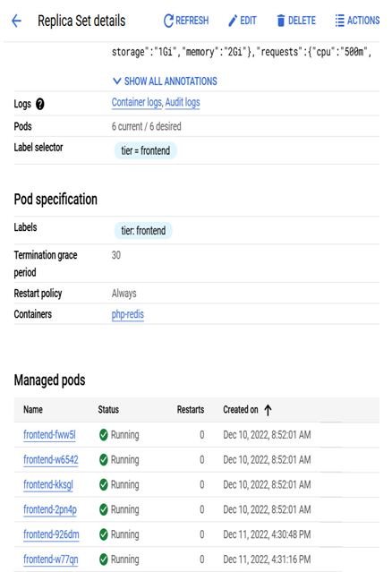Click the creation time Dec 11, 2022, 4:30:48 PM
Viewport: 392px width, 572px height.
tap(267, 534)
